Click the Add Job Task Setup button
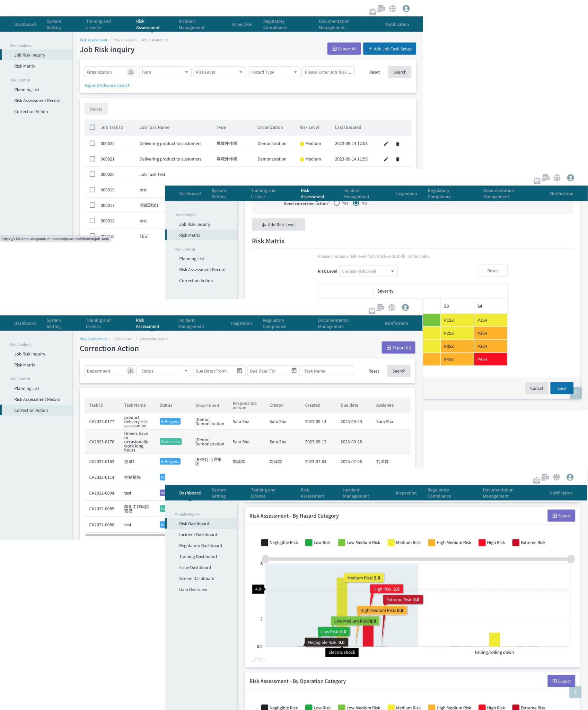The height and width of the screenshot is (710, 588). (389, 49)
